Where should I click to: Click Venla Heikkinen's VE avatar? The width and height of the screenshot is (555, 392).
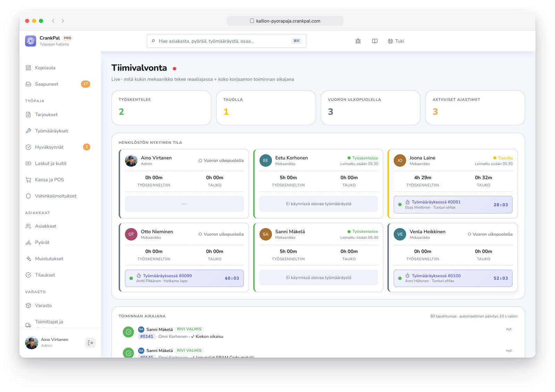400,234
